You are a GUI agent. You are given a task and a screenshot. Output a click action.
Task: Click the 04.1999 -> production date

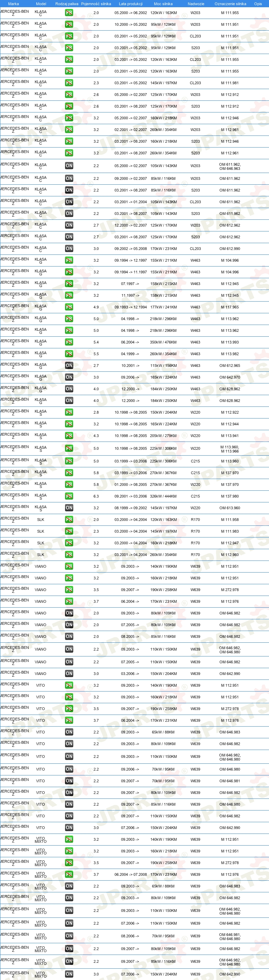point(130,354)
